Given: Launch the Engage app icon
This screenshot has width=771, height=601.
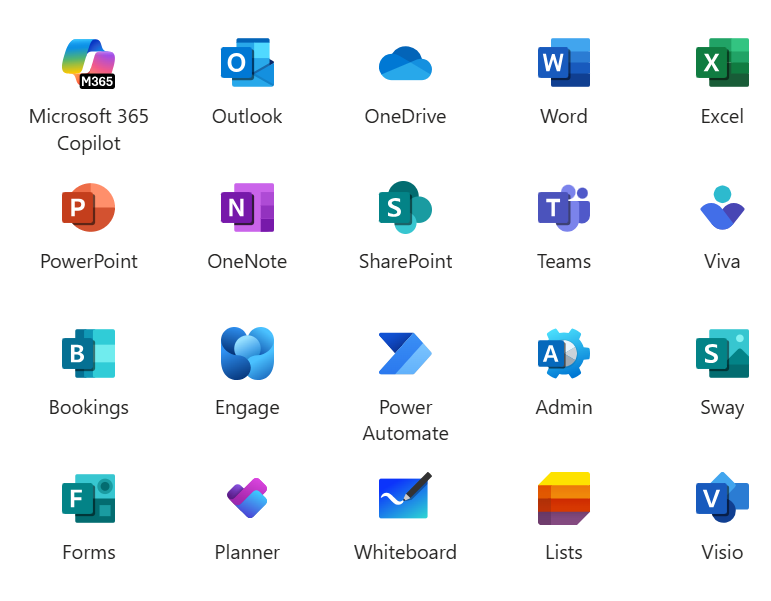Looking at the screenshot, I should point(247,354).
